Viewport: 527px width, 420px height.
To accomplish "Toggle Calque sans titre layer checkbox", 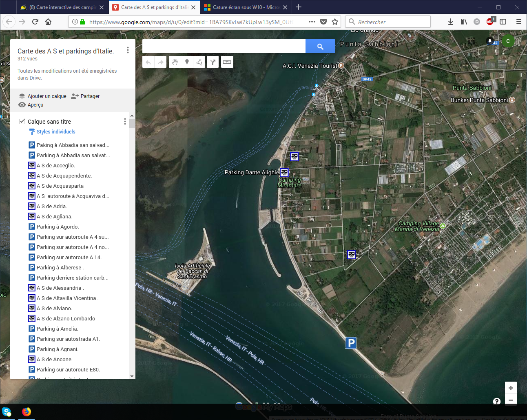I will click(22, 121).
